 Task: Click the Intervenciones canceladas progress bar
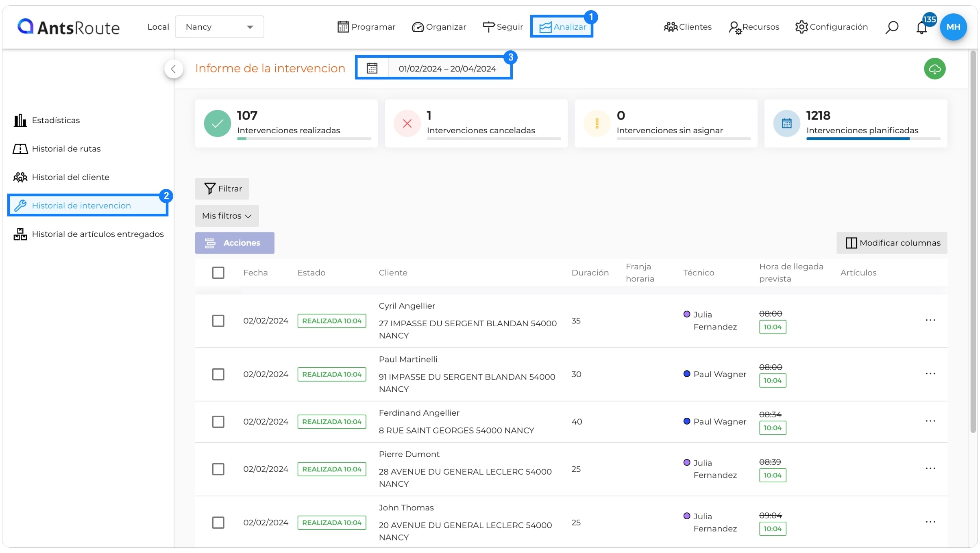(494, 139)
